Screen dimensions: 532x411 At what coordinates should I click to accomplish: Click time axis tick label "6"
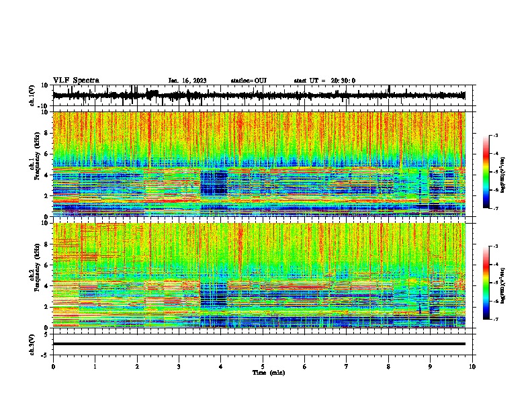[305, 367]
